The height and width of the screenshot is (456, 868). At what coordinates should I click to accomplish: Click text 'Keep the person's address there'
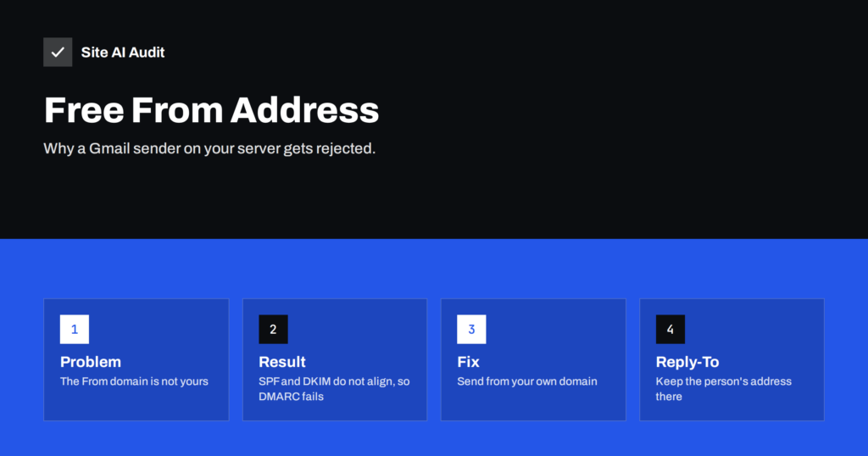pos(724,388)
